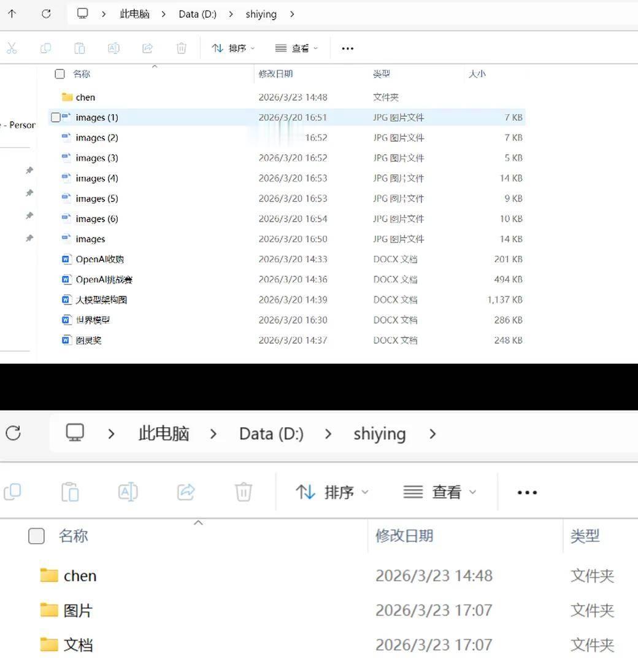The image size is (638, 672).
Task: Go to 此电脑 in upper address bar
Action: click(134, 14)
